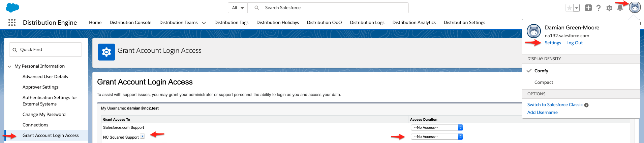
Task: Click the Global Actions plus icon
Action: (x=588, y=8)
